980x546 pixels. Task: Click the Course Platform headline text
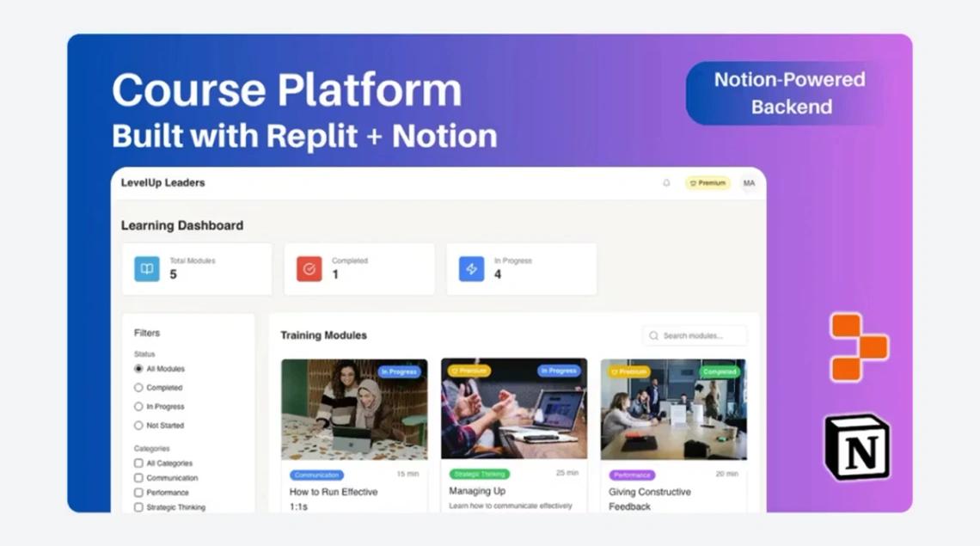(x=287, y=90)
